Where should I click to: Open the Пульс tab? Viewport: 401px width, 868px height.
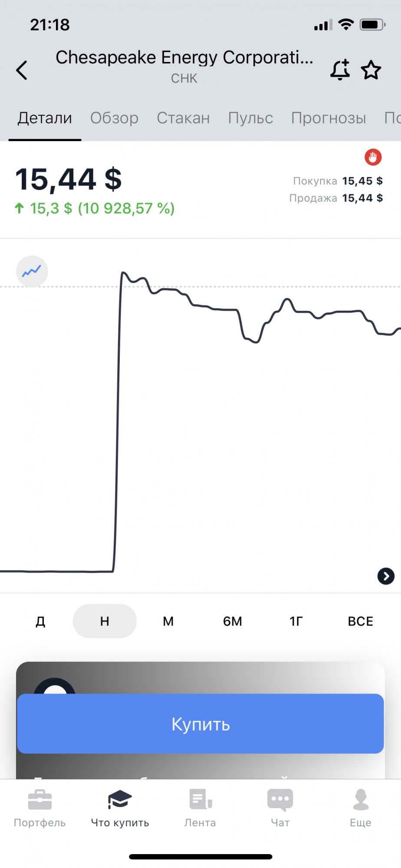[250, 118]
